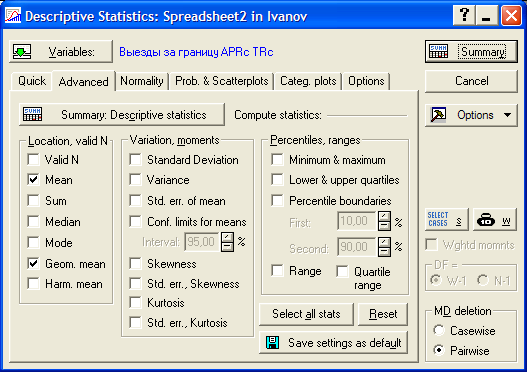The width and height of the screenshot is (527, 372).
Task: Check the Median option
Action: 34,222
